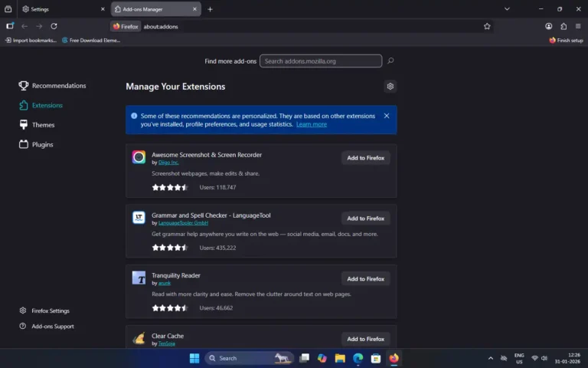This screenshot has width=588, height=368.
Task: Click the add-on search magnifier icon
Action: tap(390, 61)
